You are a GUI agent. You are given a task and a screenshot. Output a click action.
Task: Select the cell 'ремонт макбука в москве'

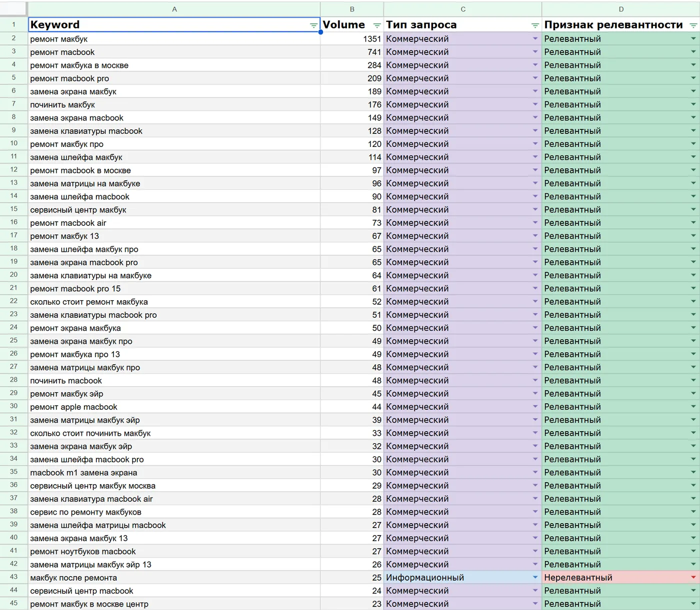pos(174,65)
